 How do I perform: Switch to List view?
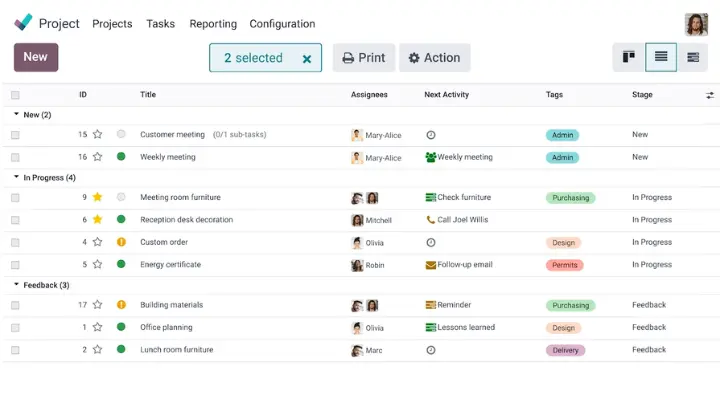661,57
